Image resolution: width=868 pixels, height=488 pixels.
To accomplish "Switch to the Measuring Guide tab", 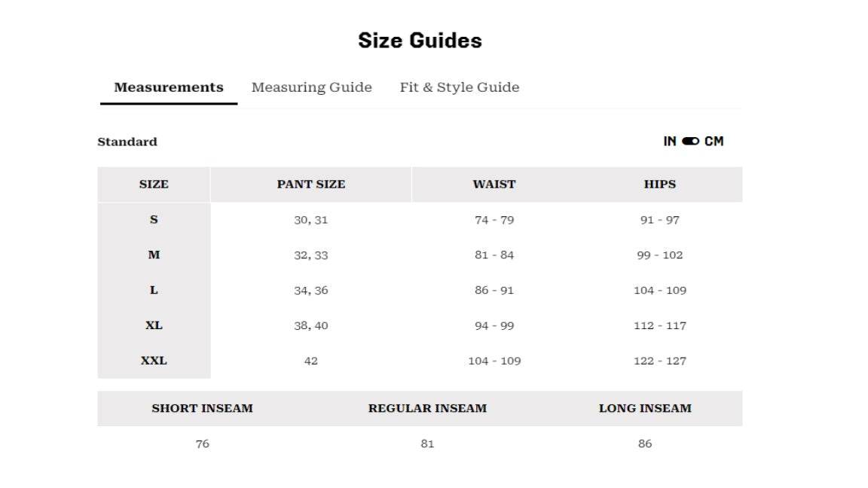I will click(312, 87).
